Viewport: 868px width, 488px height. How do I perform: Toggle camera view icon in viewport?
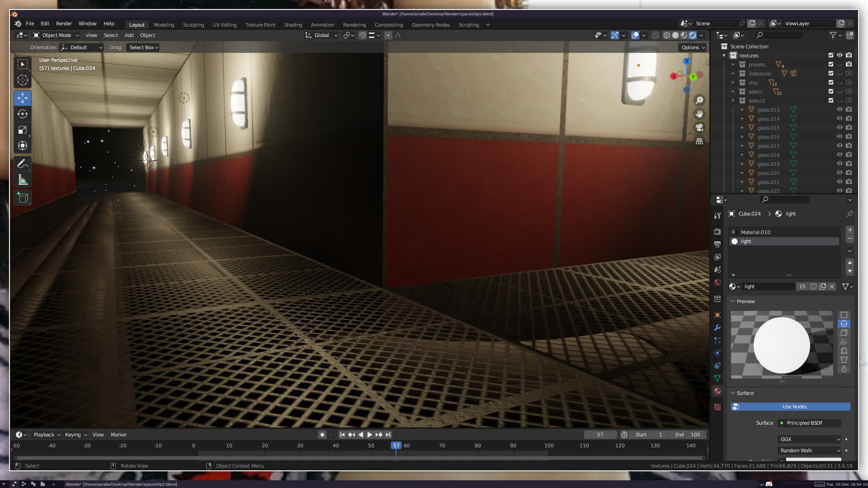point(699,127)
